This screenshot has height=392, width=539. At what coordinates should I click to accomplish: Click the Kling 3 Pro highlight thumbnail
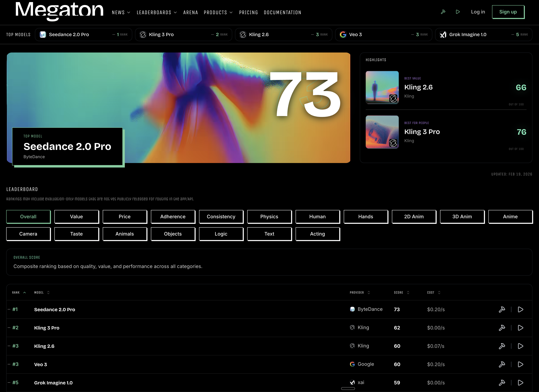pos(382,132)
